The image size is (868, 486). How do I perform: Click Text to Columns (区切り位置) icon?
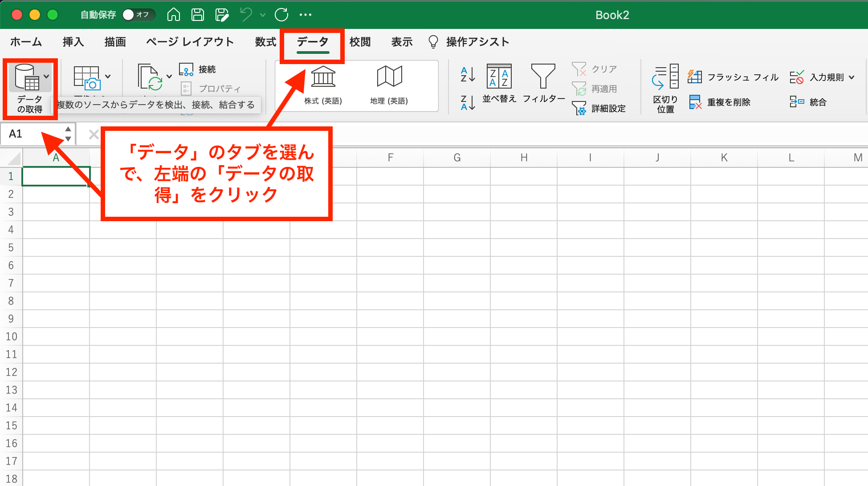coord(665,77)
